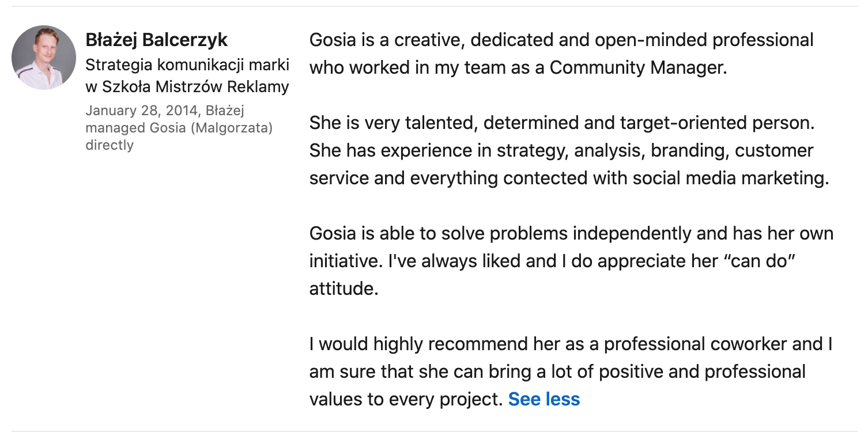This screenshot has width=868, height=440.
Task: Click Błażej Balcerzyk's profile photo
Action: click(x=44, y=58)
